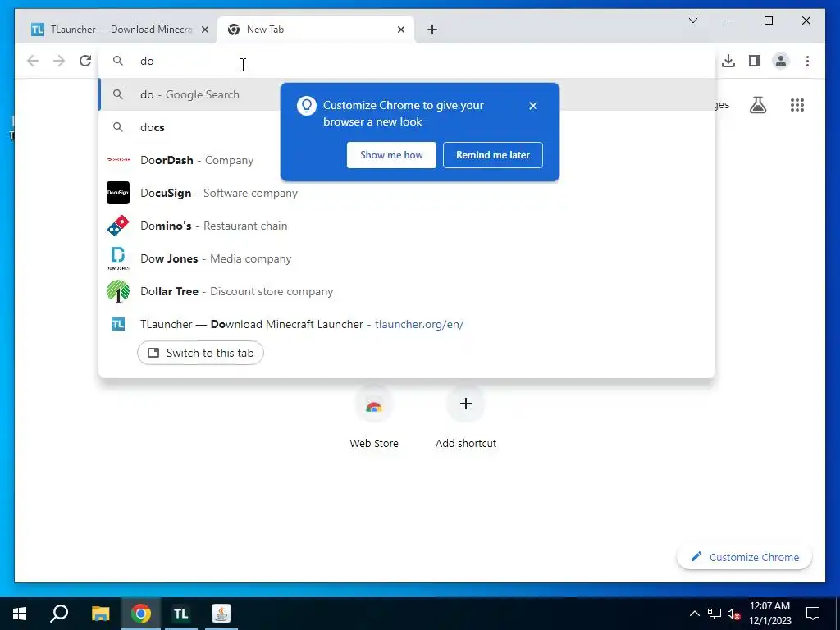Click the Domino's logo icon

[118, 226]
